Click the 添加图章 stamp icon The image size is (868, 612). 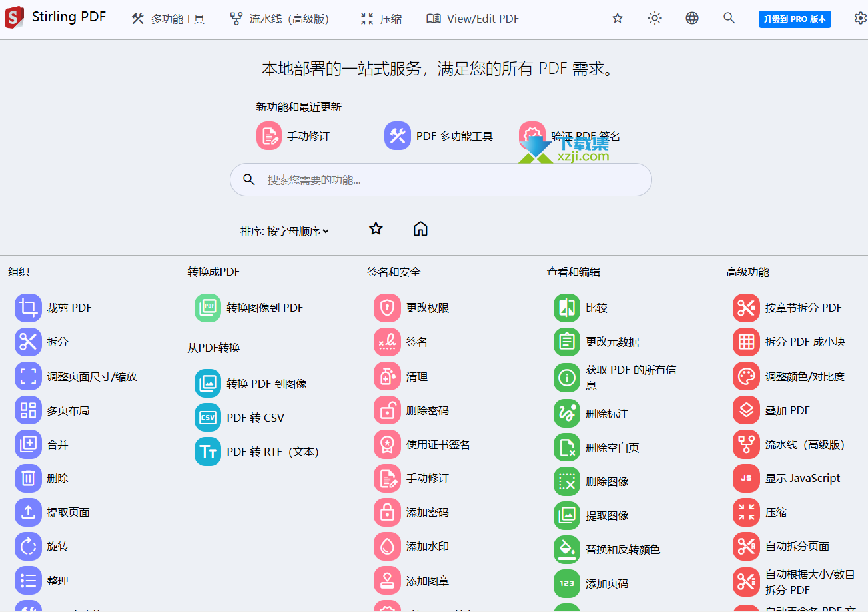387,581
